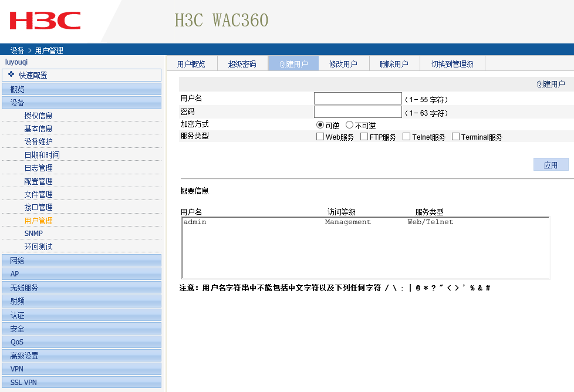Enable the Web服务 checkbox
The width and height of the screenshot is (574, 392).
point(320,137)
